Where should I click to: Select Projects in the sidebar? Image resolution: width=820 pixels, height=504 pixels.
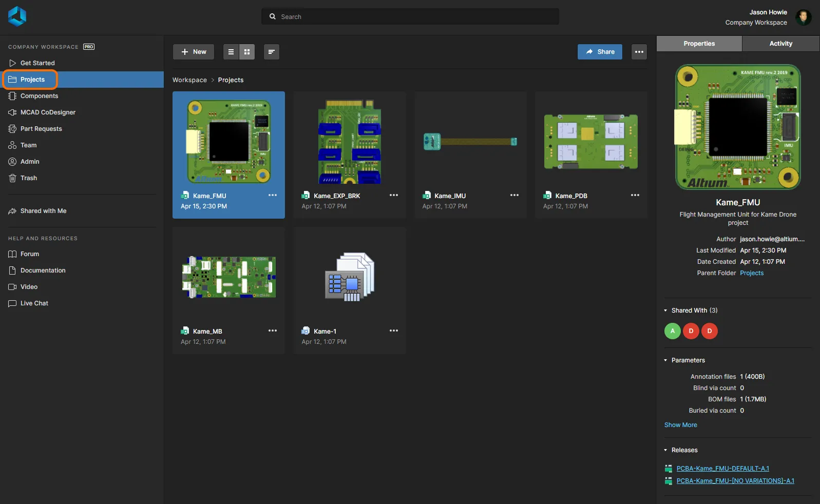(82, 80)
